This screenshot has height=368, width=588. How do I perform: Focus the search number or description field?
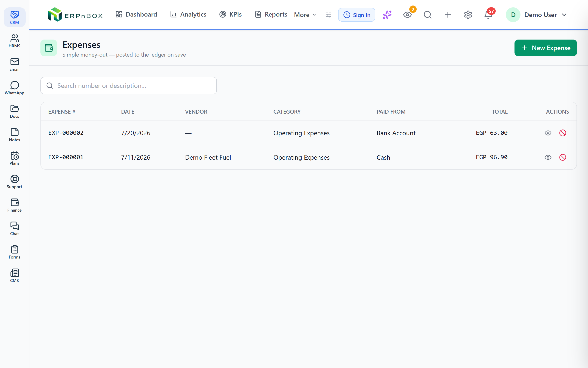[x=129, y=86]
